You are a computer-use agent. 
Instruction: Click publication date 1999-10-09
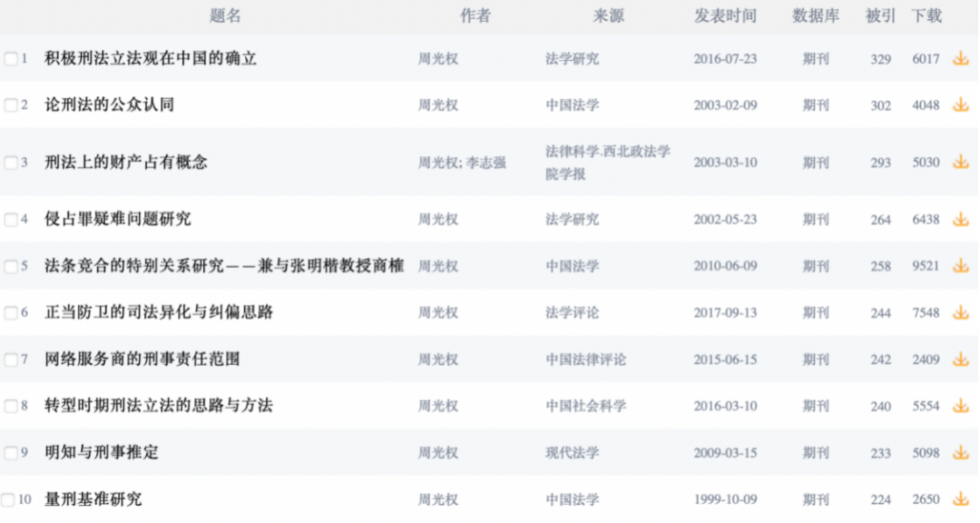[725, 499]
